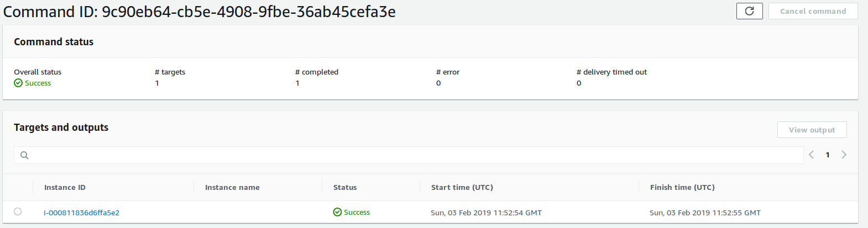Focus the targets search field
Viewport: 868px width, 228px height.
point(409,155)
